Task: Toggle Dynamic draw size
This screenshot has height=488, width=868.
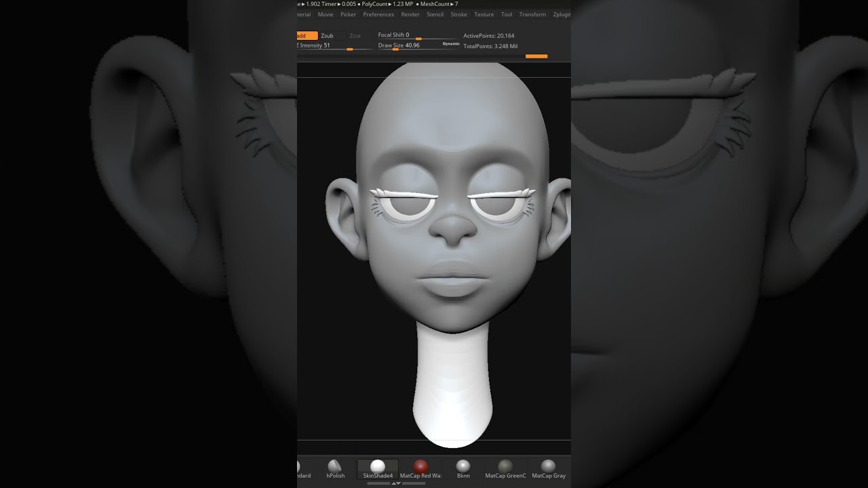Action: click(x=451, y=43)
